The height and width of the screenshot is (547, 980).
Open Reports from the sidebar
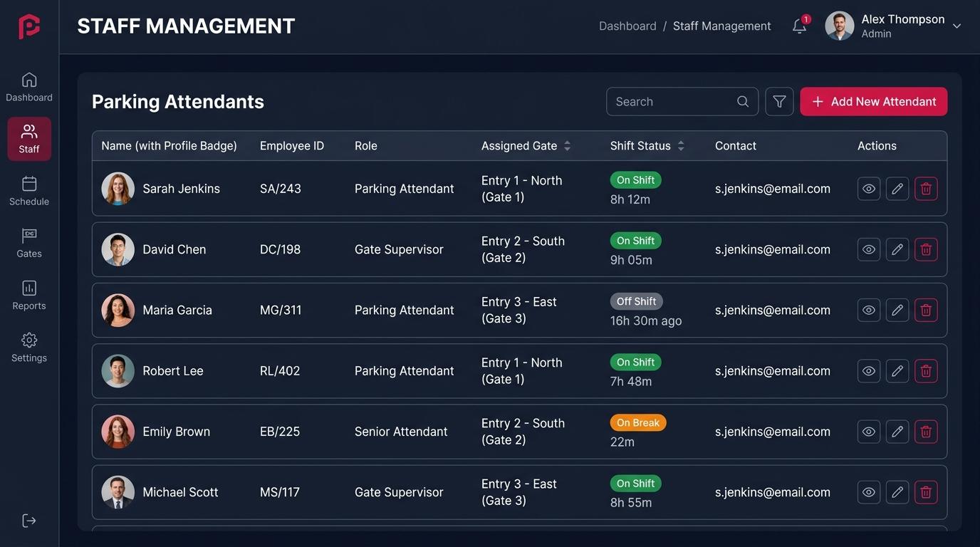(29, 296)
